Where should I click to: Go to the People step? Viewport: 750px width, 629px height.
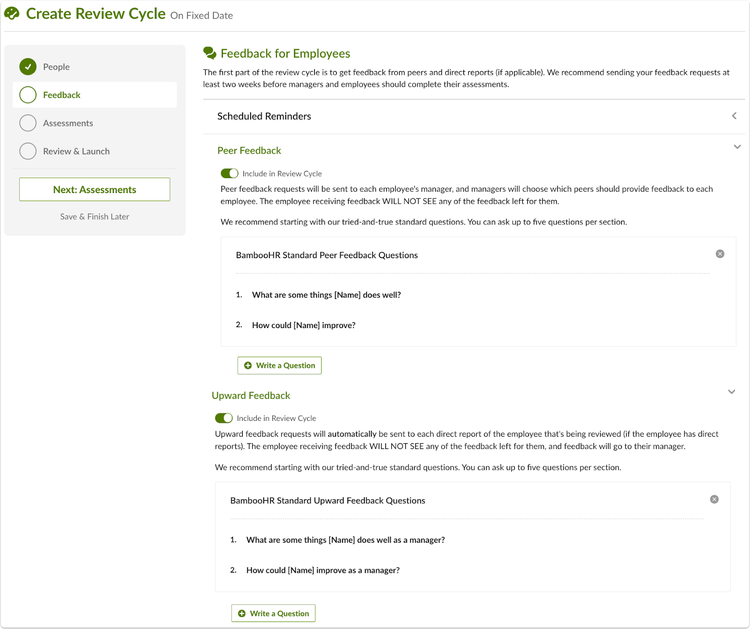tap(56, 67)
